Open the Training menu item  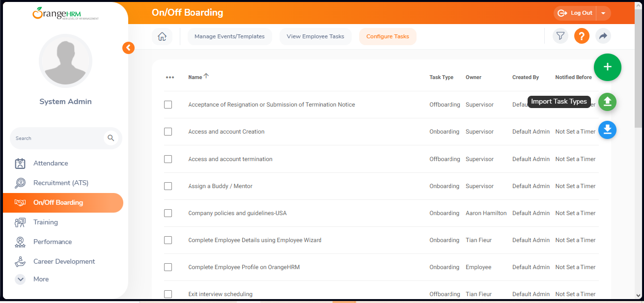[46, 222]
